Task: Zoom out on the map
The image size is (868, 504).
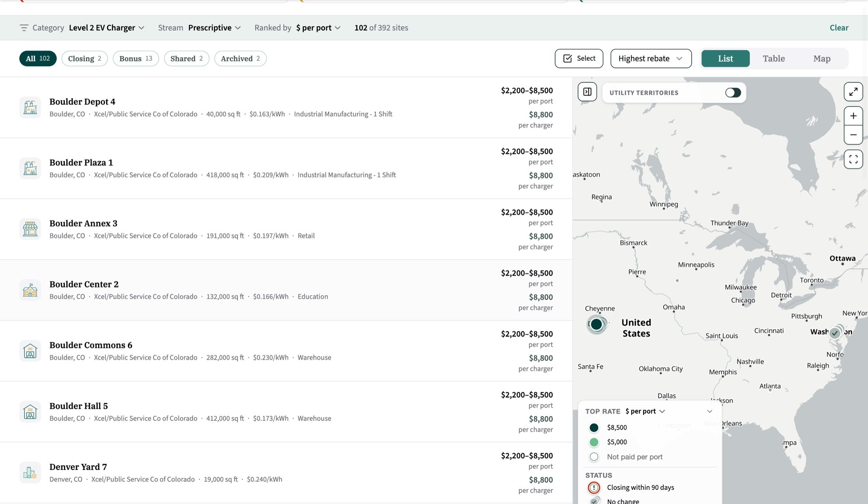Action: click(853, 135)
